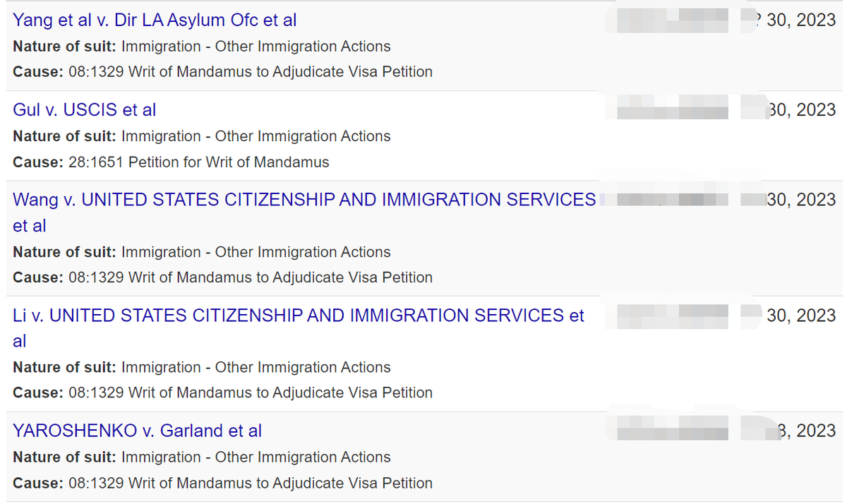
Task: Open the YAROSHENKO v. Garland et al case
Action: [x=138, y=431]
